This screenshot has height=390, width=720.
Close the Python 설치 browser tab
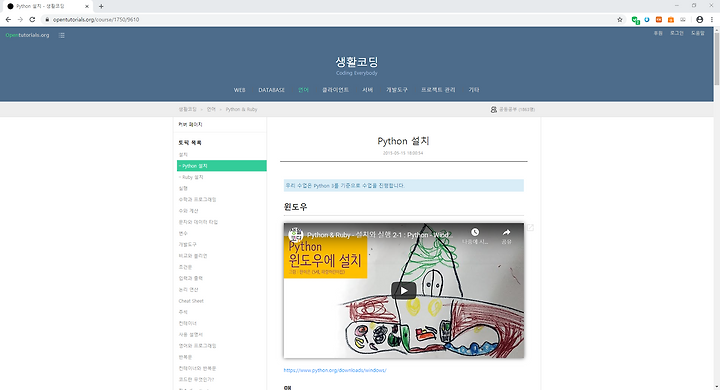(x=87, y=6)
